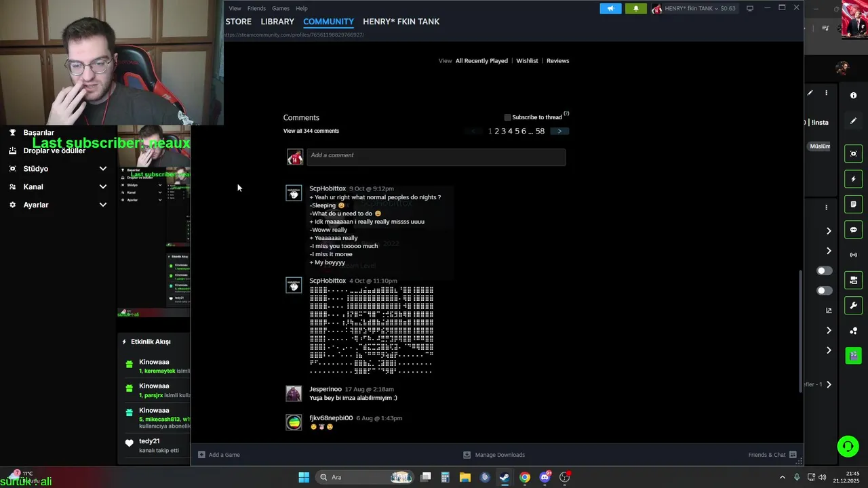Open the kebab menu next to the pencil icon
This screenshot has height=488, width=868.
[826, 93]
